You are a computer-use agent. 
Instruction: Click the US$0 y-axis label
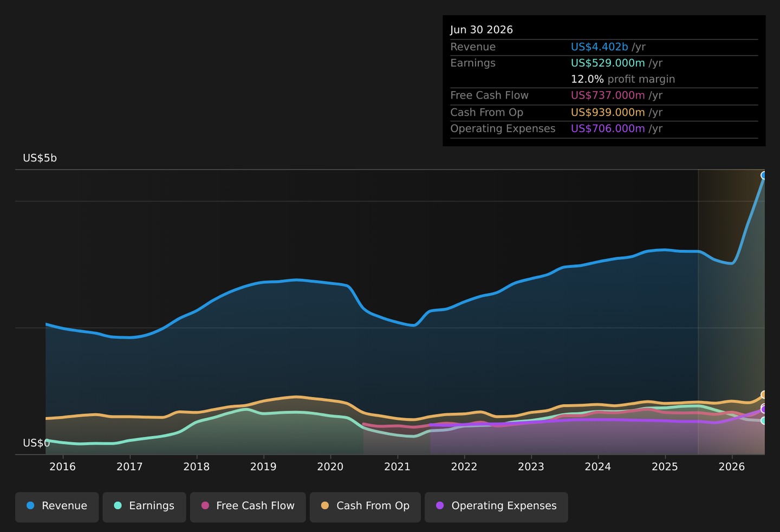pyautogui.click(x=36, y=443)
